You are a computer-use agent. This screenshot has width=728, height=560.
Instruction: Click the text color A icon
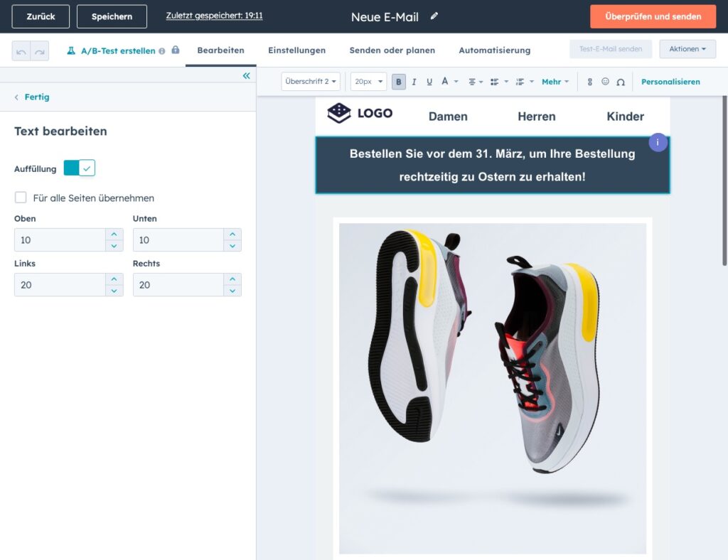point(445,81)
